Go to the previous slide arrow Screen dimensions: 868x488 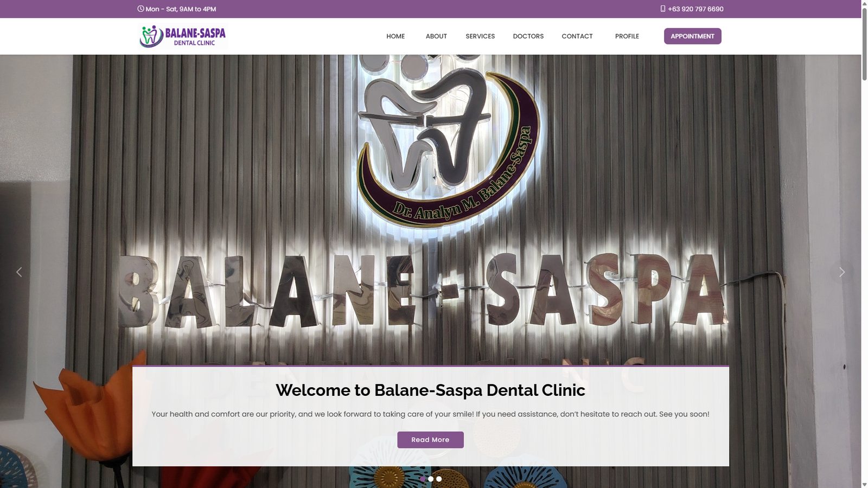19,272
